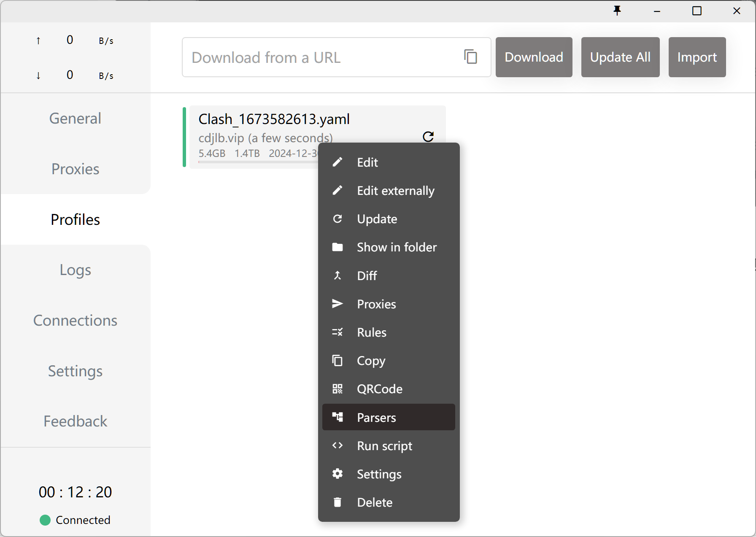Viewport: 756px width, 537px height.
Task: Switch to the Connections sidebar tab
Action: 76,321
